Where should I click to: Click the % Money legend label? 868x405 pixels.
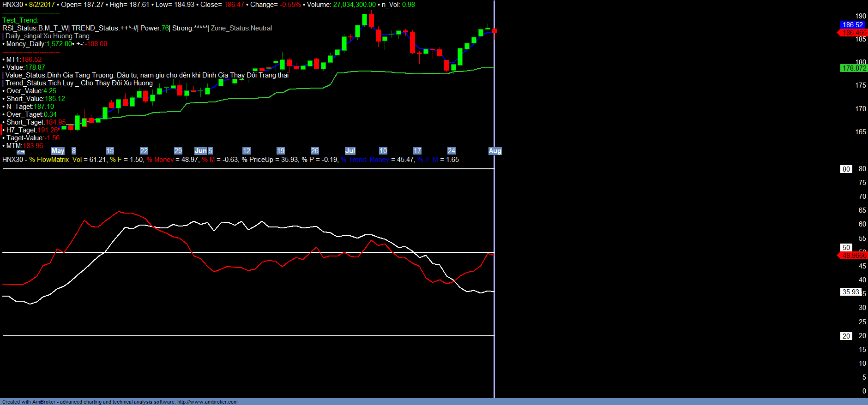click(x=160, y=160)
